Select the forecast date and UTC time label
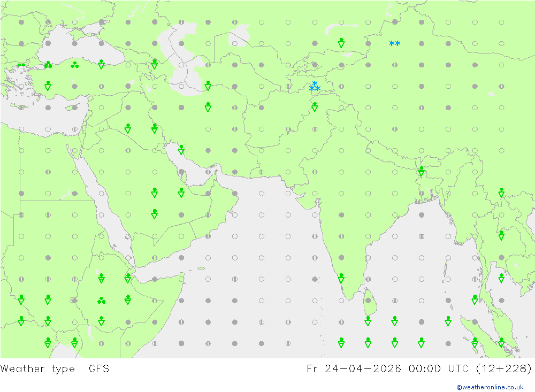This screenshot has height=392, width=535. [x=419, y=368]
